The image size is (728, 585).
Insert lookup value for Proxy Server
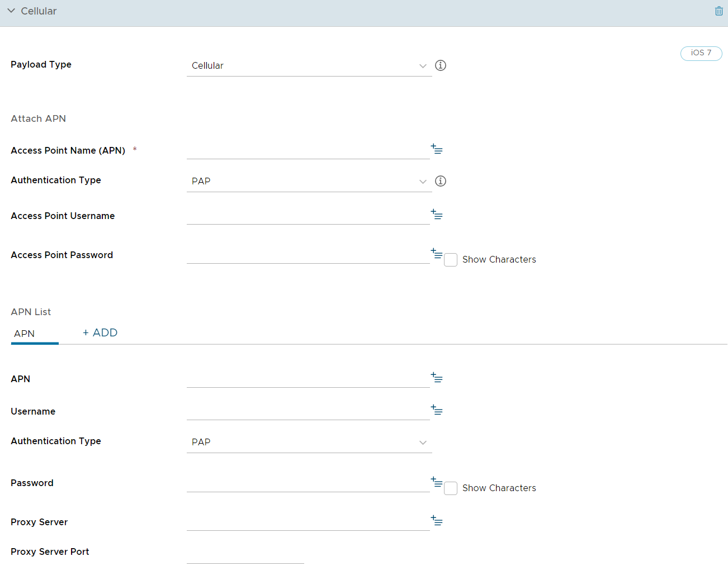tap(437, 521)
